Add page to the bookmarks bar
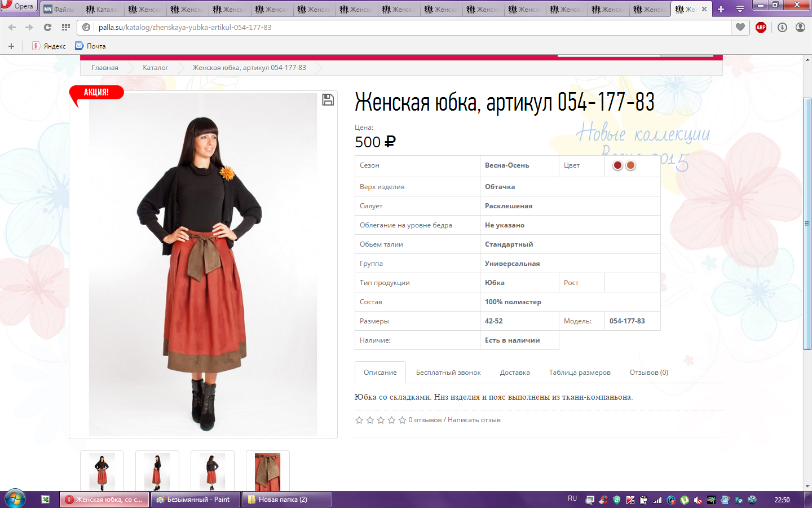 coord(11,46)
